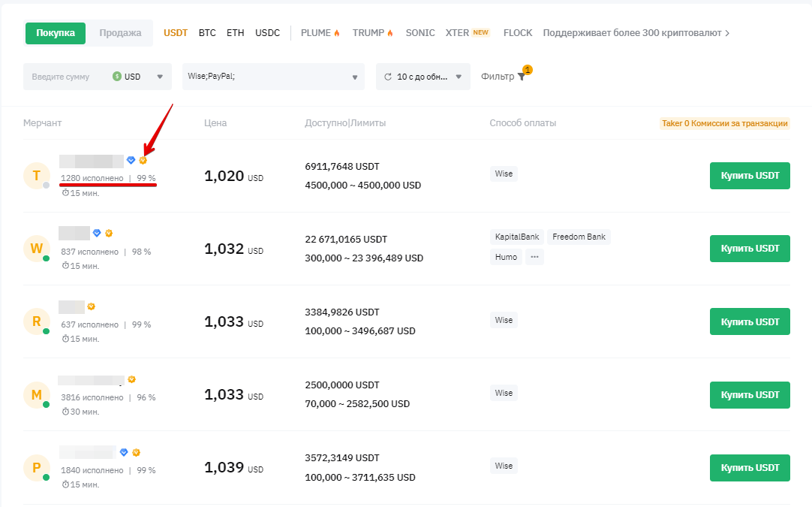This screenshot has width=812, height=507.
Task: Open the auto-refresh interval dropdown
Action: click(423, 77)
